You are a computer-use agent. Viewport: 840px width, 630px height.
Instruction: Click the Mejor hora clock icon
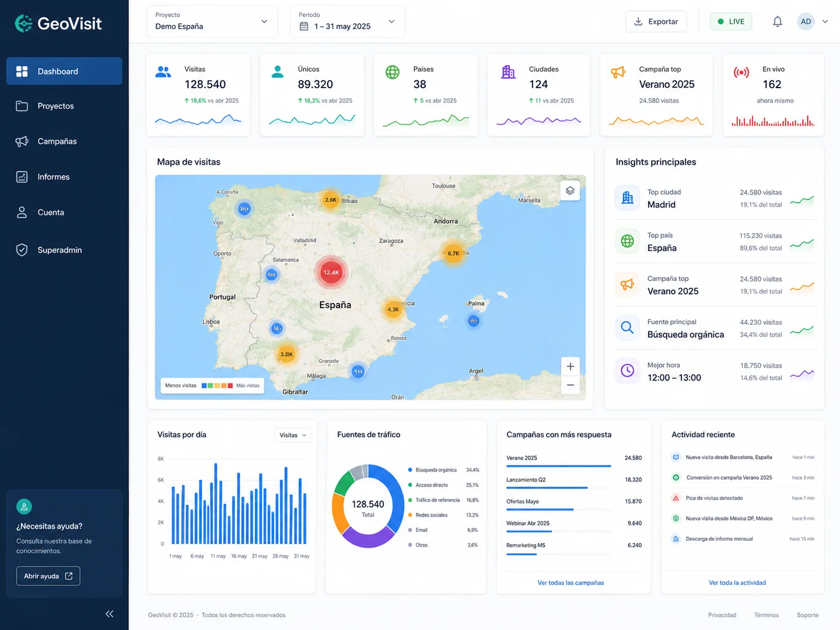click(x=627, y=371)
